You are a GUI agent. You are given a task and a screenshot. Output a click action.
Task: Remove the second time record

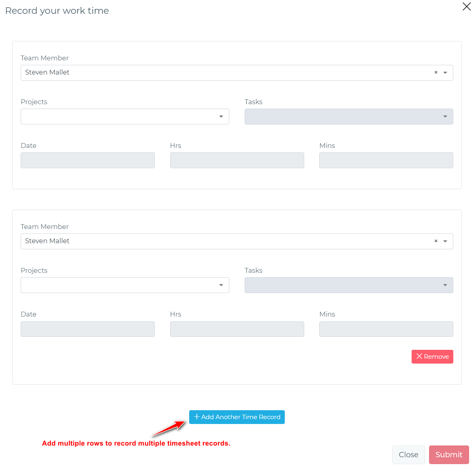432,357
